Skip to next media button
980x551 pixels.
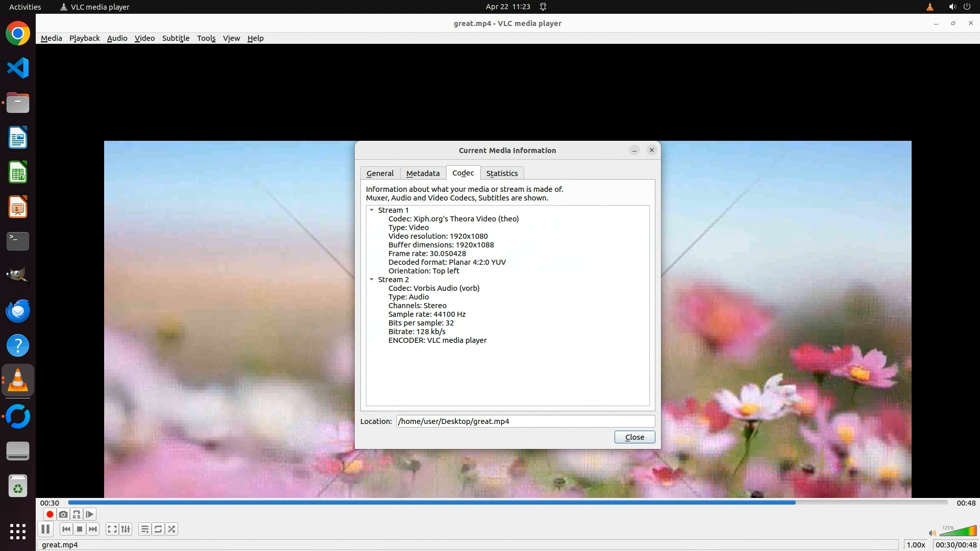coord(93,529)
